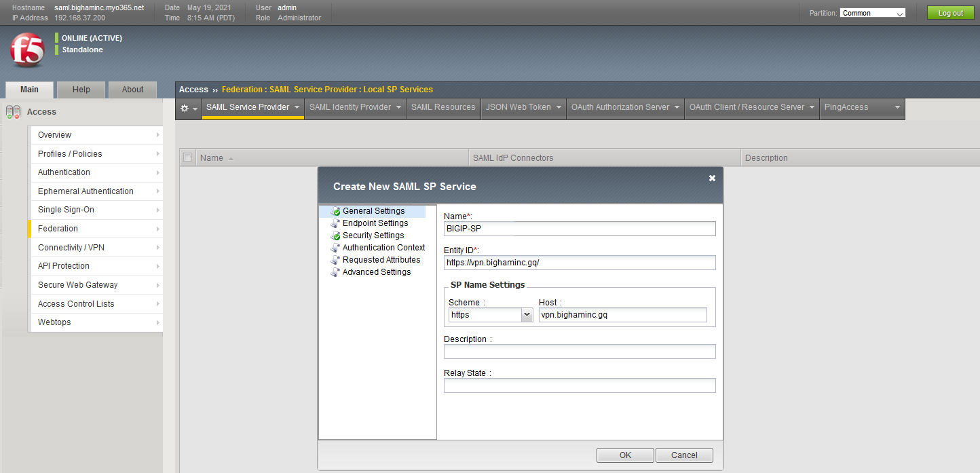Click the Advanced Settings wrench icon

tap(335, 272)
